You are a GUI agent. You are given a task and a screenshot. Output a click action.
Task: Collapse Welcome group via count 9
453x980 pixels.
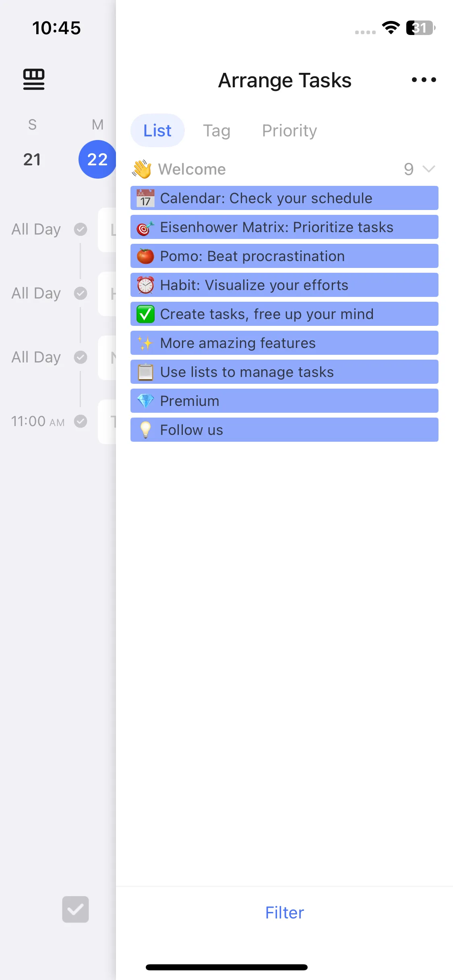[x=409, y=169]
